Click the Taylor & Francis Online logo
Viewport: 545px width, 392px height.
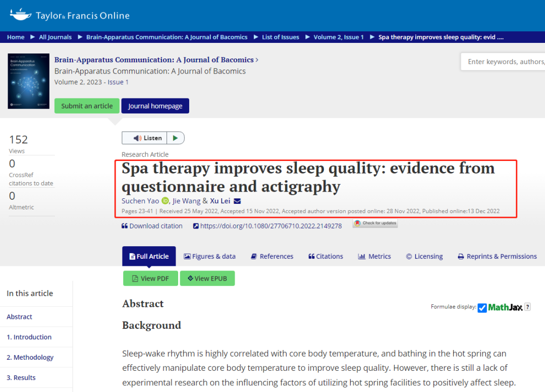(69, 15)
